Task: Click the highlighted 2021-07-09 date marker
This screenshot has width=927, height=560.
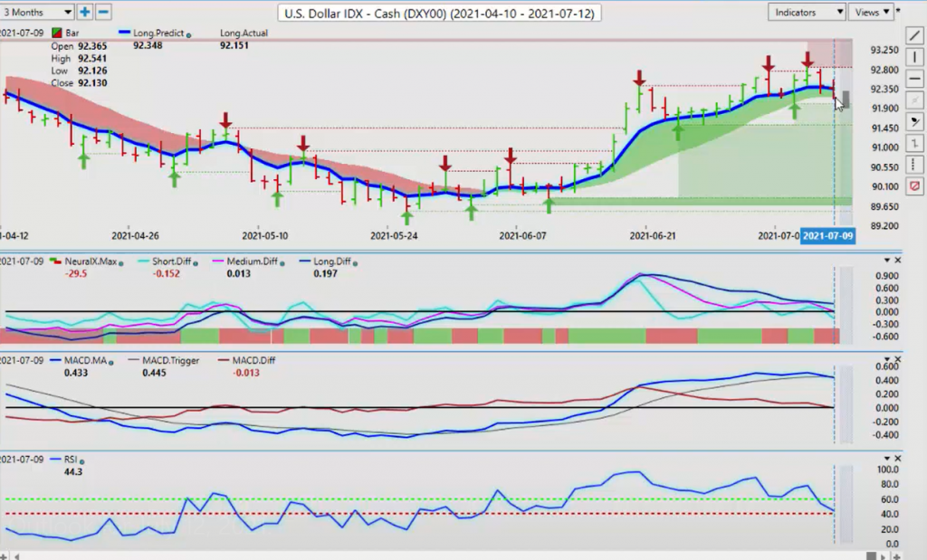Action: (827, 236)
